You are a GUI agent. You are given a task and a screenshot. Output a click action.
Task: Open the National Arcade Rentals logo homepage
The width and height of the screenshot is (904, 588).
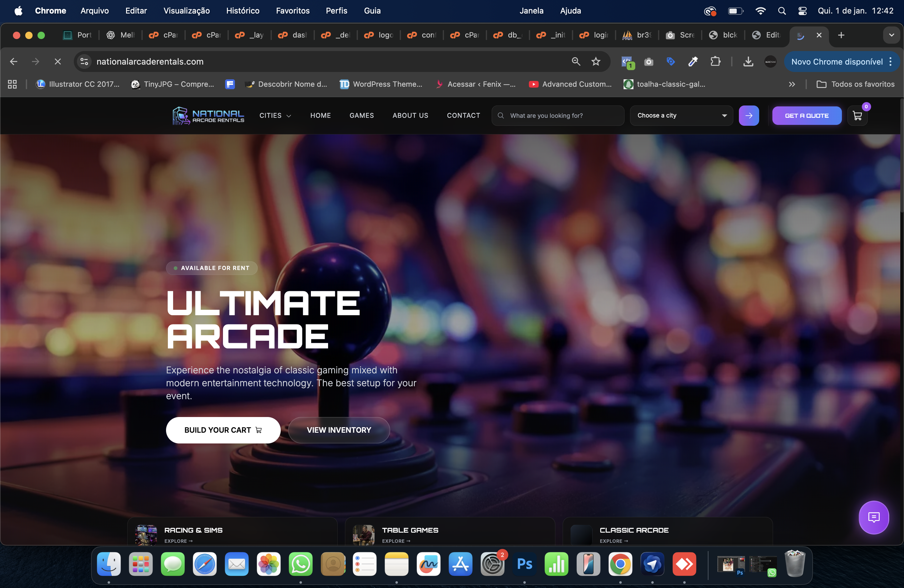[208, 115]
